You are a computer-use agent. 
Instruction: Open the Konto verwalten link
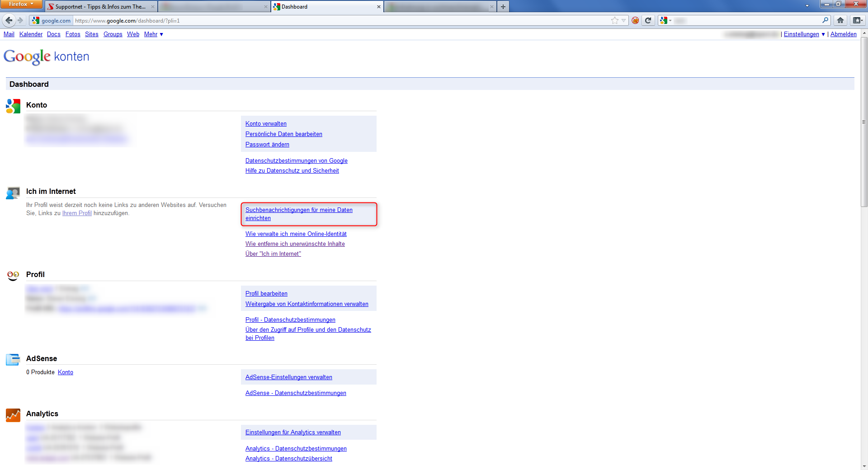[266, 123]
